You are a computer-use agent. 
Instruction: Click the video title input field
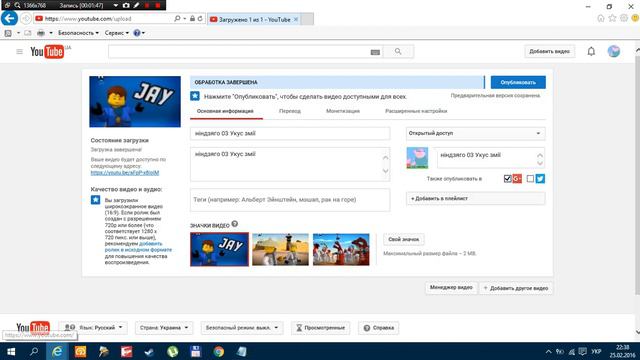(290, 133)
